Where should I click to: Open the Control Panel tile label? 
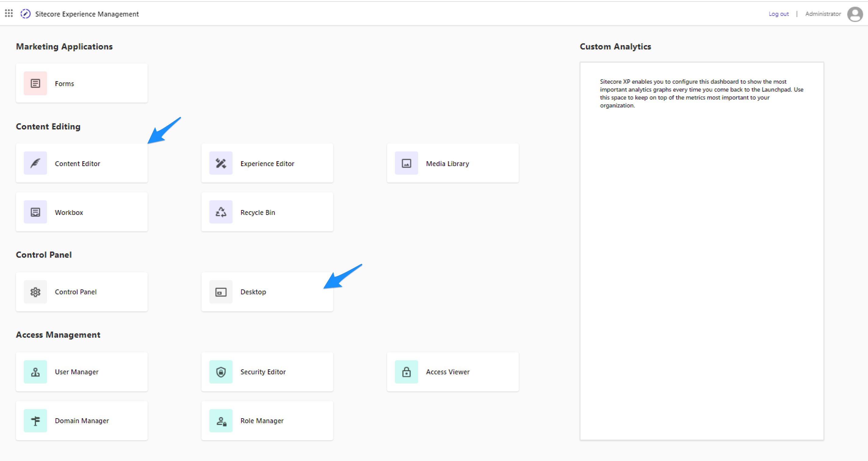click(76, 292)
